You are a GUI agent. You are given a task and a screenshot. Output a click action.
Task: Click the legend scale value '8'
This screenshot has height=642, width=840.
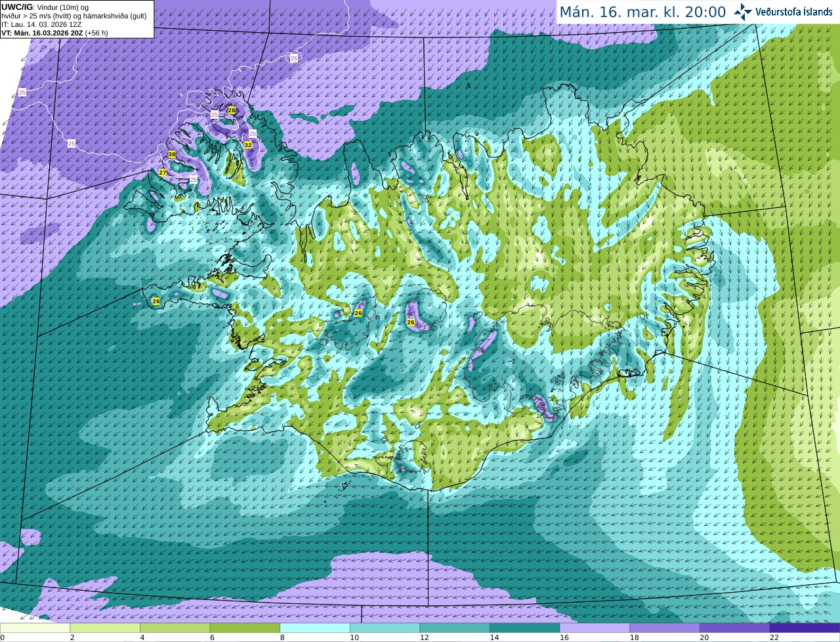(x=282, y=637)
